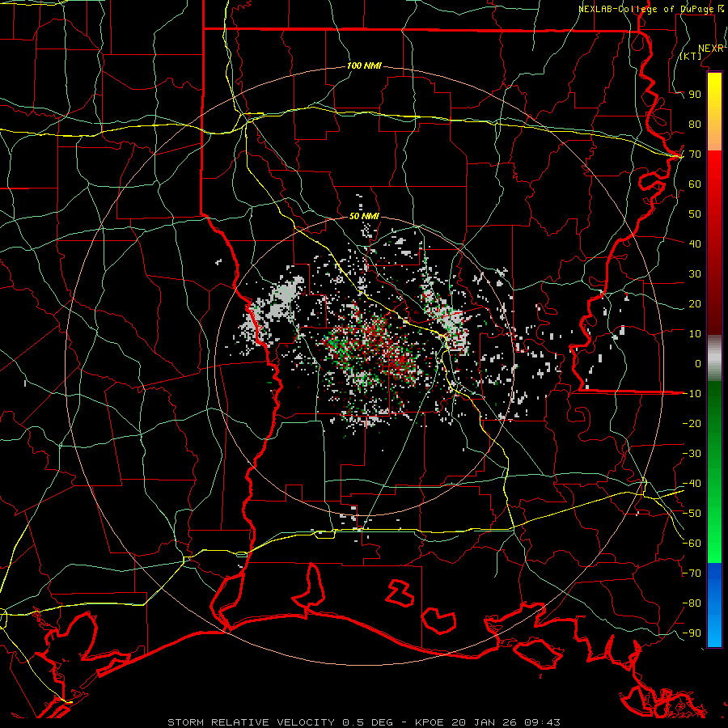
Task: Click the -60 value on velocity scale
Action: coord(692,544)
